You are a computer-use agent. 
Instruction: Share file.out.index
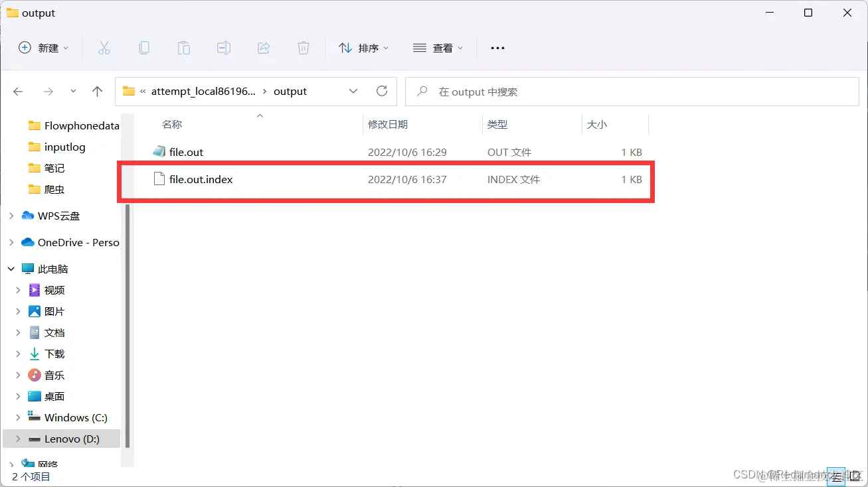pos(264,47)
